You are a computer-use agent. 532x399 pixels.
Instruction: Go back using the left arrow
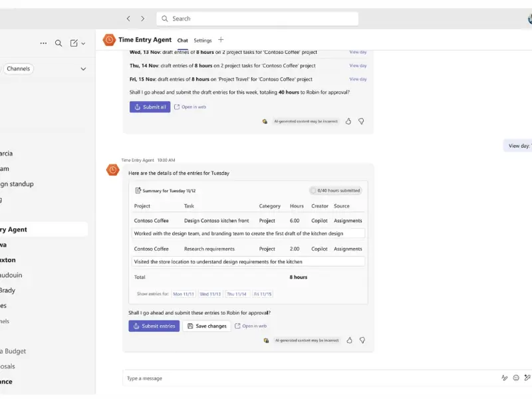pyautogui.click(x=128, y=19)
